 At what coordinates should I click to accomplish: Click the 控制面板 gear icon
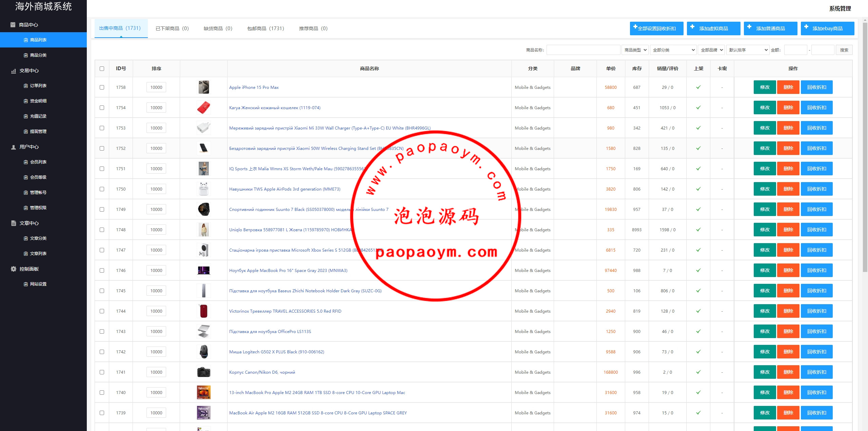[14, 269]
